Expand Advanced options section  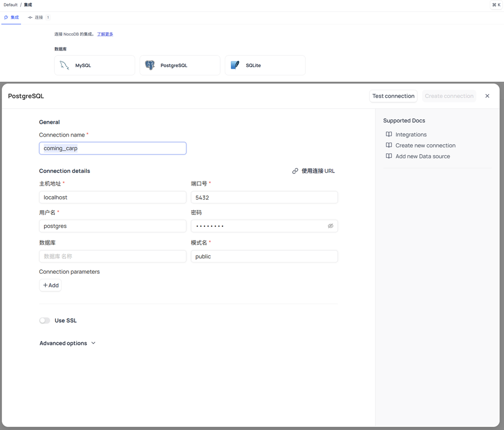coord(68,343)
